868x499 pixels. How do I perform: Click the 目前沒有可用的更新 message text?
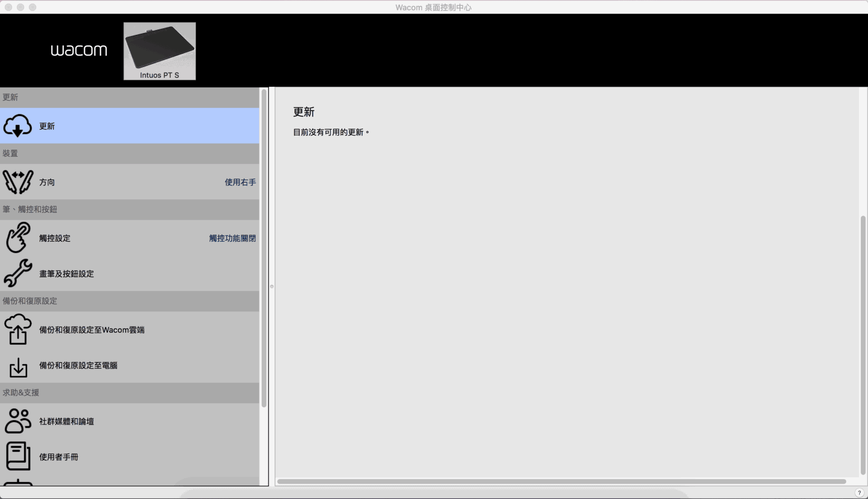pos(331,132)
